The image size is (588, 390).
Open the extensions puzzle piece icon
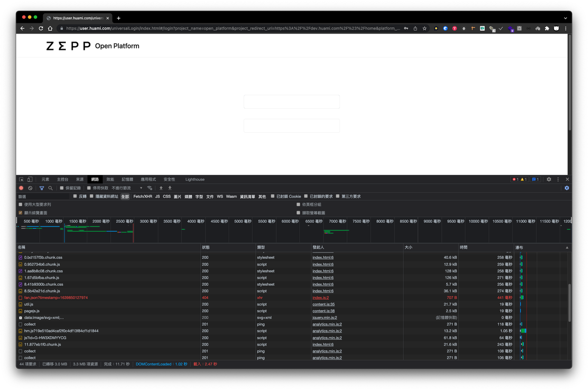pyautogui.click(x=547, y=29)
